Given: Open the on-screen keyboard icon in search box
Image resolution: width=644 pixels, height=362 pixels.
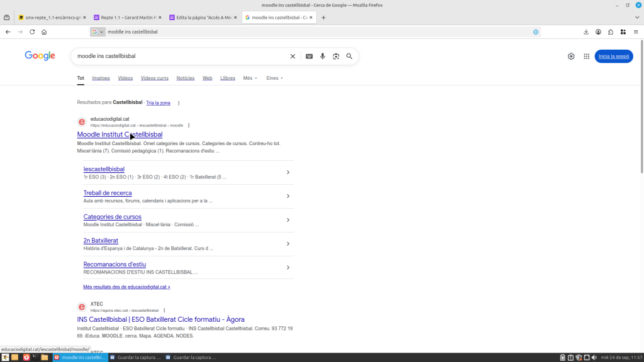Looking at the screenshot, I should click(x=309, y=57).
